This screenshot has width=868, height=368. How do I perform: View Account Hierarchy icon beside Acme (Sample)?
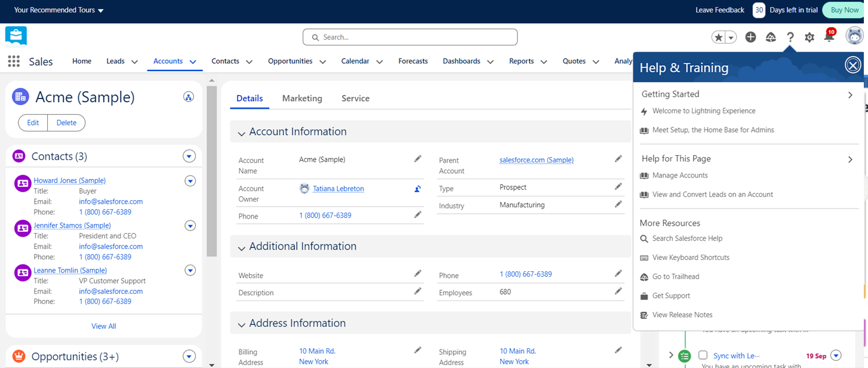click(x=188, y=96)
